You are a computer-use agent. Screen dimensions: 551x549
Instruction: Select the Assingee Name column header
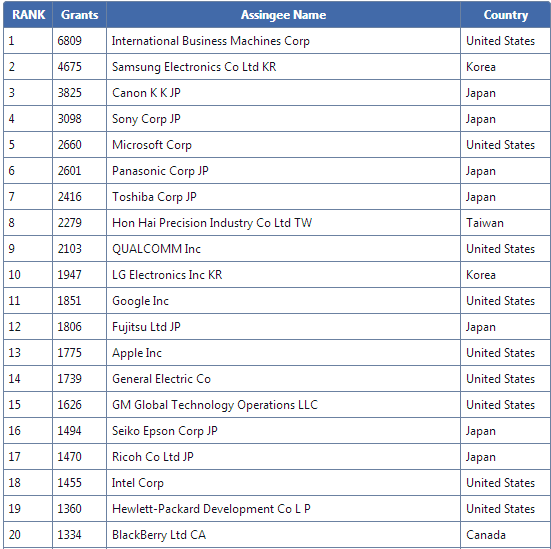pos(283,15)
